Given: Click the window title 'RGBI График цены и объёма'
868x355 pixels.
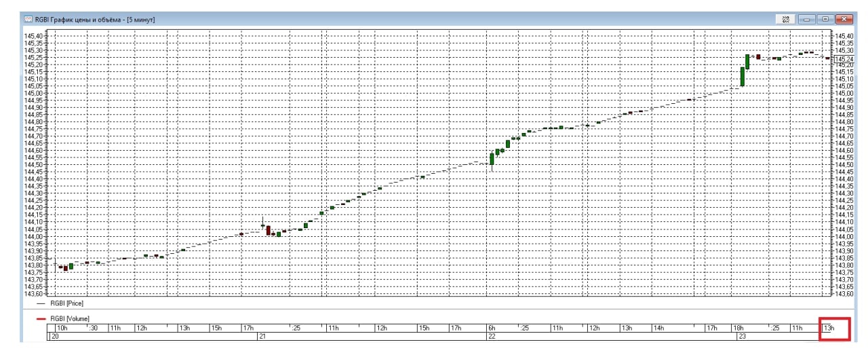Looking at the screenshot, I should (78, 20).
